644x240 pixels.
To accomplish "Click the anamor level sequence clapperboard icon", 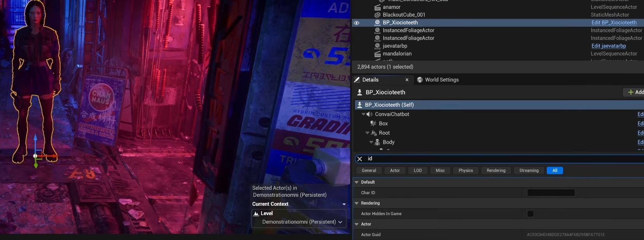I will click(x=377, y=7).
